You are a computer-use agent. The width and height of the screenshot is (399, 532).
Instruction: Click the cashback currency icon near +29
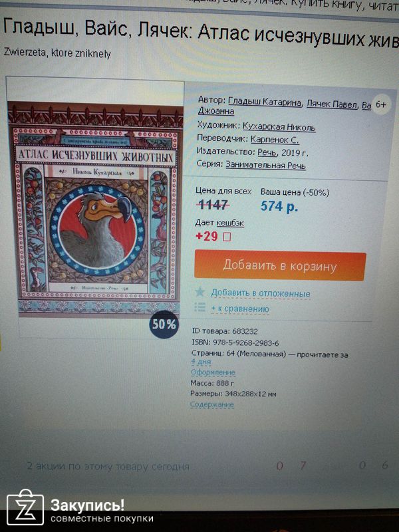click(227, 237)
